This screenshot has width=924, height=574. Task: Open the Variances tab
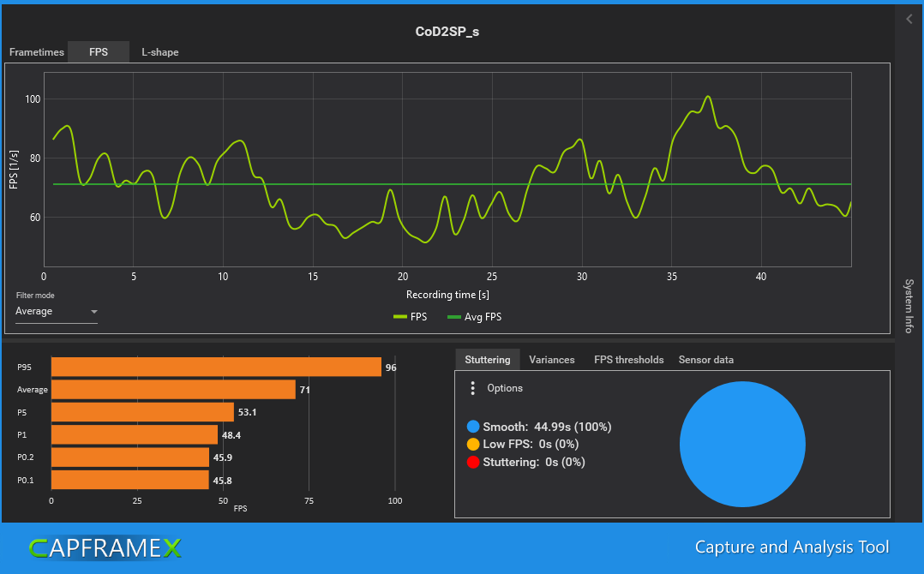click(552, 360)
